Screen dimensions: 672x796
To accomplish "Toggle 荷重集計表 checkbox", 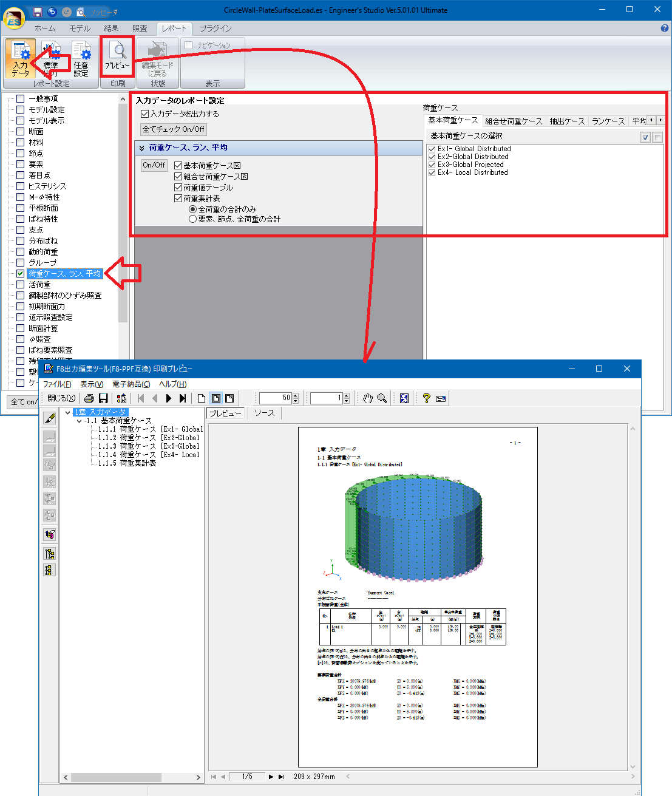I will click(178, 199).
